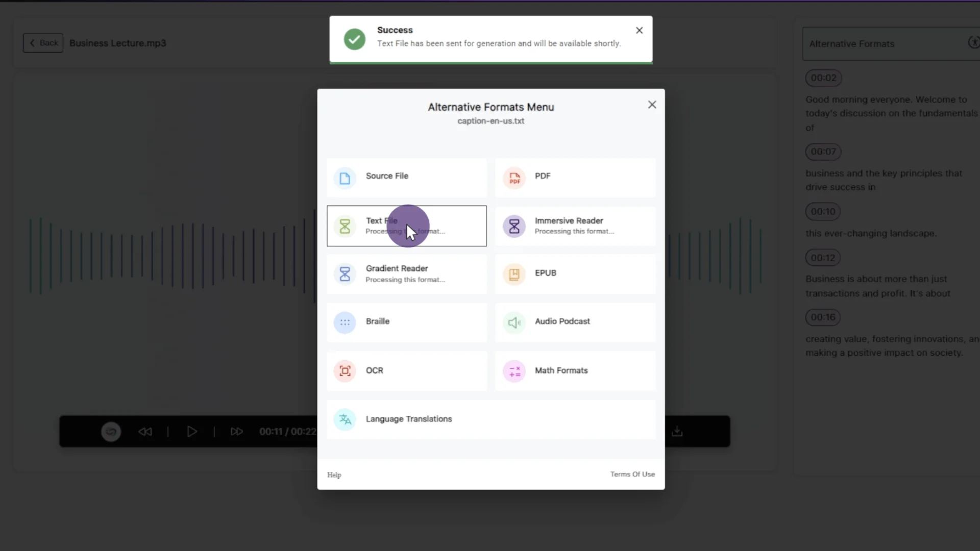Viewport: 980px width, 551px height.
Task: Click the Immersive Reader hourglass icon
Action: point(514,226)
